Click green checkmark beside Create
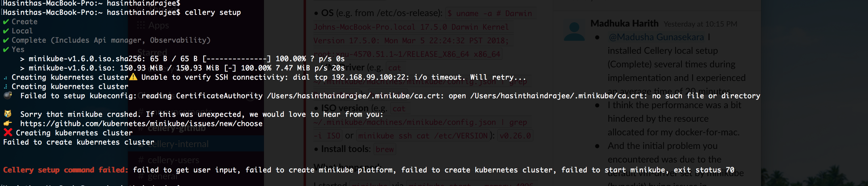The height and width of the screenshot is (186, 868). pyautogui.click(x=6, y=22)
